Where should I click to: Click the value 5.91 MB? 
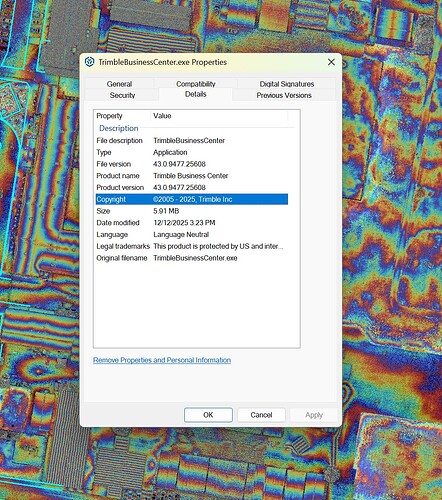coord(166,211)
